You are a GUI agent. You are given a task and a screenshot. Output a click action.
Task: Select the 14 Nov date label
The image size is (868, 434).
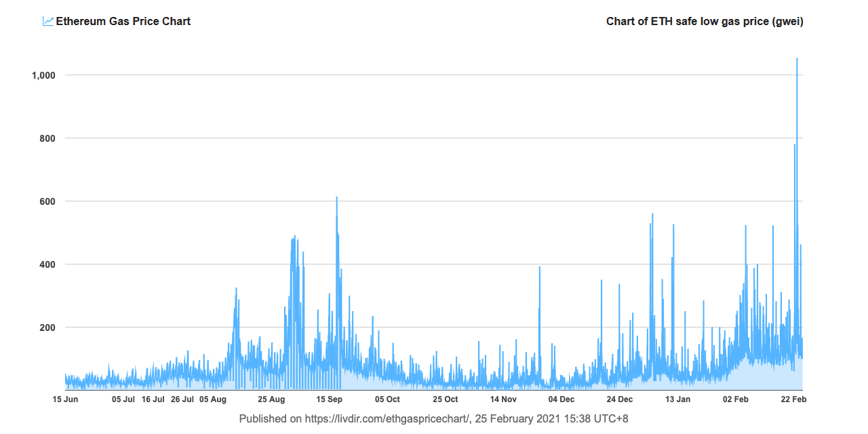504,399
